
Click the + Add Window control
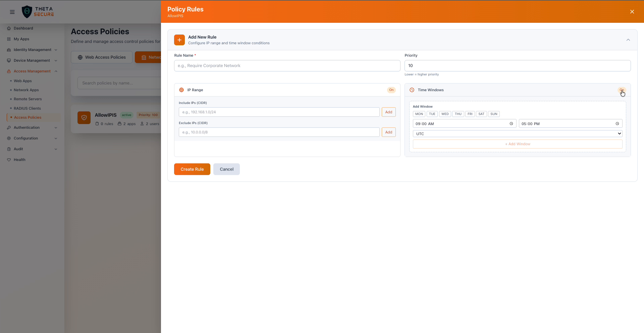point(518,144)
